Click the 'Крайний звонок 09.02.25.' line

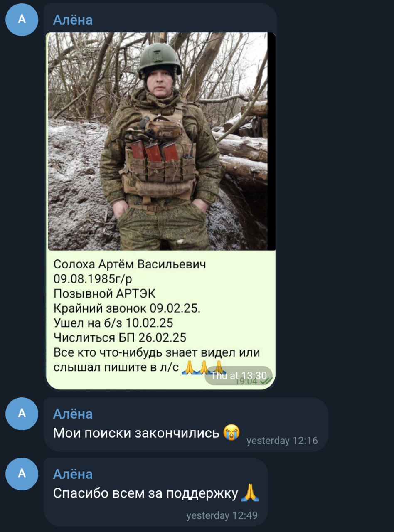tap(127, 308)
